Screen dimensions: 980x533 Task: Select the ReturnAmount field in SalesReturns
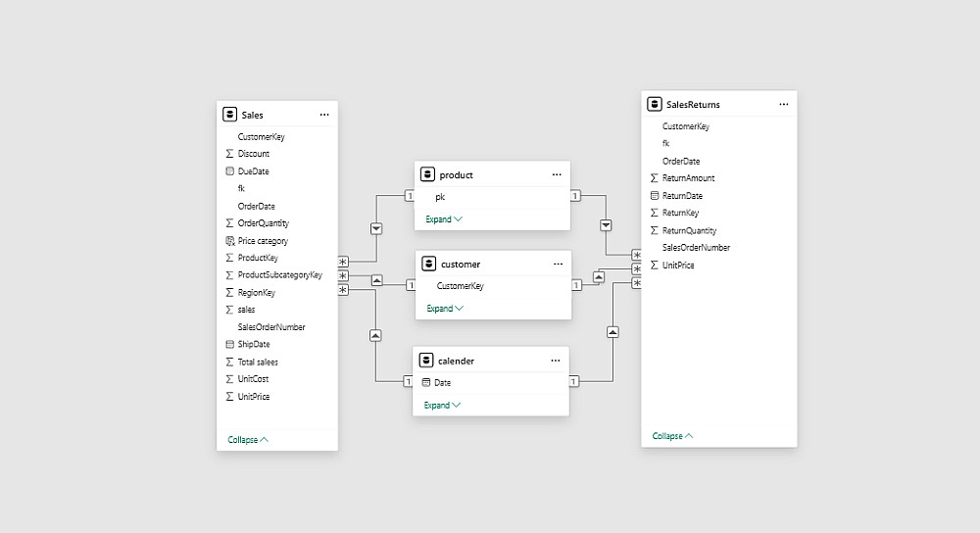pos(688,178)
